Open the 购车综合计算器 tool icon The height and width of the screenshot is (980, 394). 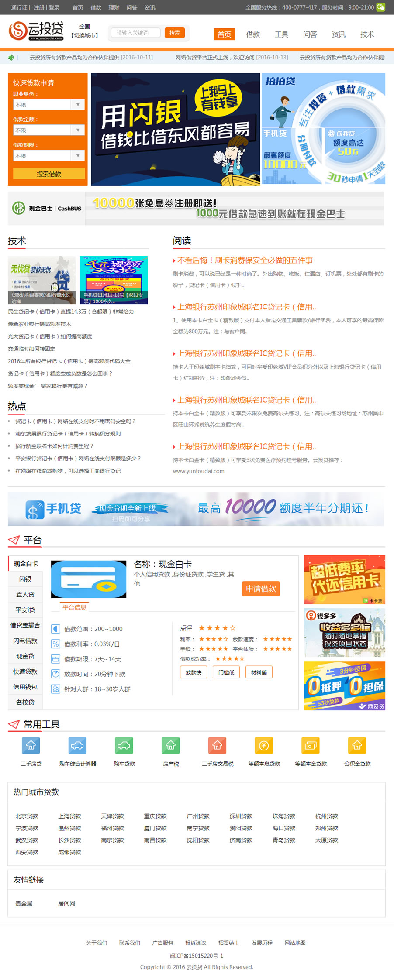pos(77,745)
